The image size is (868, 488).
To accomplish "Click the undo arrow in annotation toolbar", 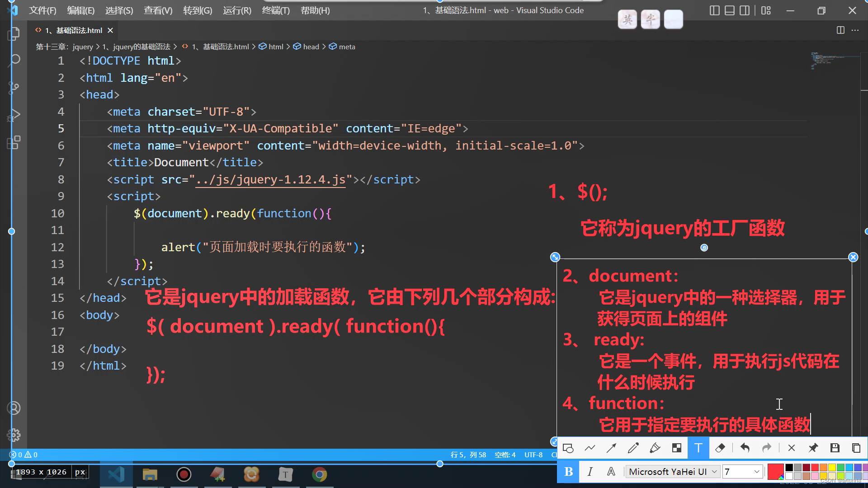I will coord(745,448).
